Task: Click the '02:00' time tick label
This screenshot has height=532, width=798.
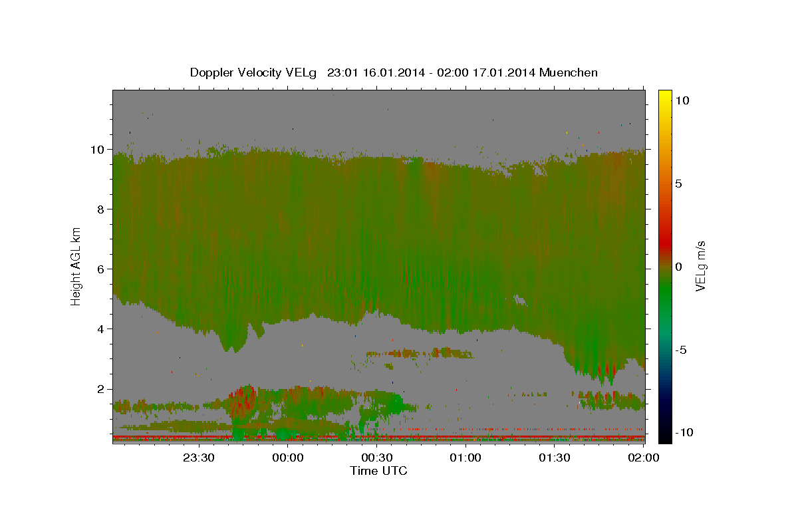Action: (643, 458)
